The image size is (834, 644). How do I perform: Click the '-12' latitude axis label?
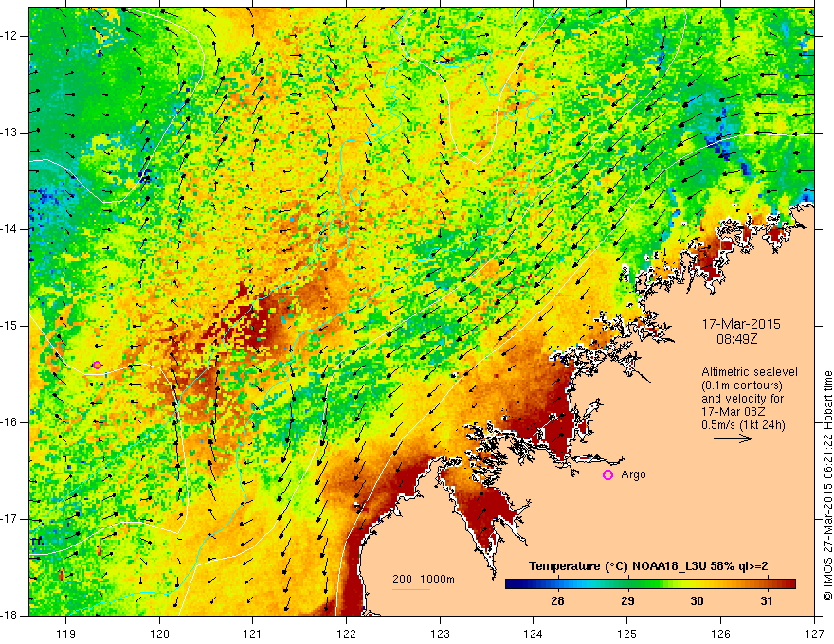[x=10, y=36]
